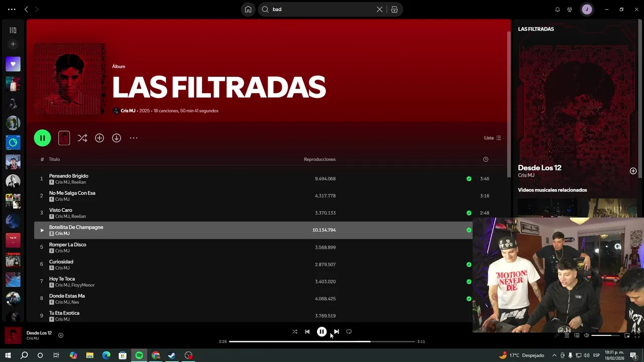The image size is (644, 362).
Task: Open more options dots for the album
Action: pos(133,138)
